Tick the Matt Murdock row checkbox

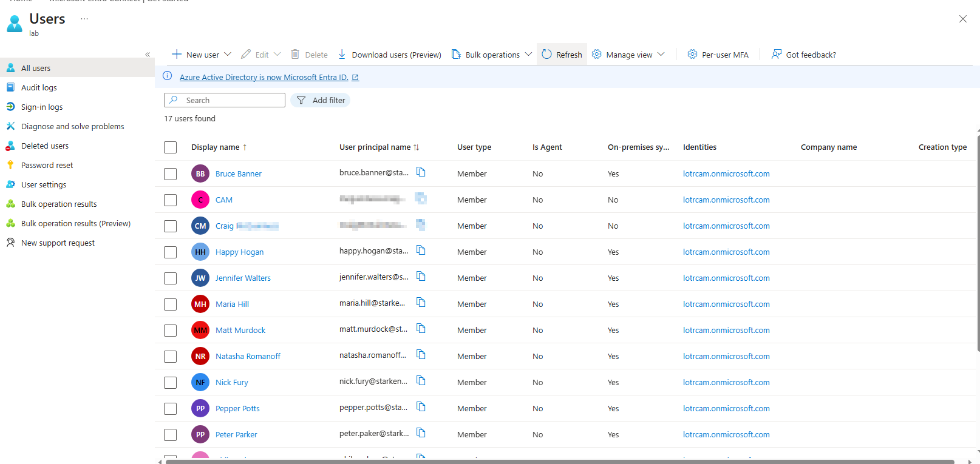pos(171,331)
